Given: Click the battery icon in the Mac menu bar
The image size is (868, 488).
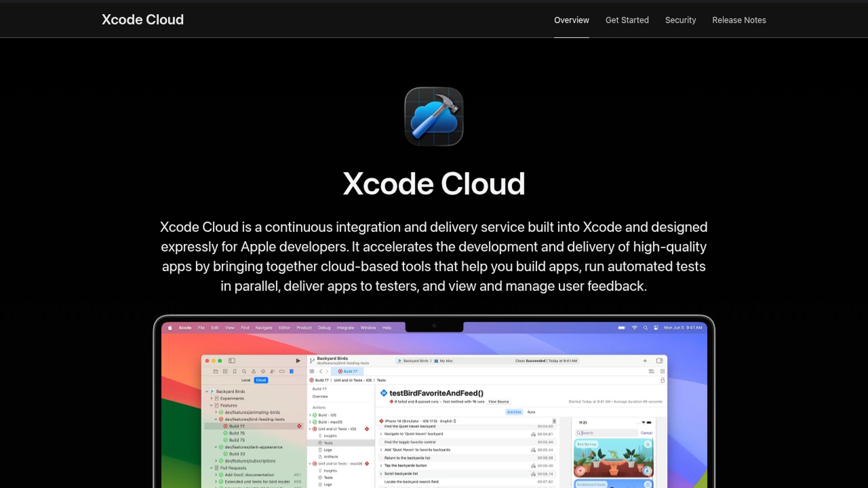Looking at the screenshot, I should pyautogui.click(x=622, y=328).
